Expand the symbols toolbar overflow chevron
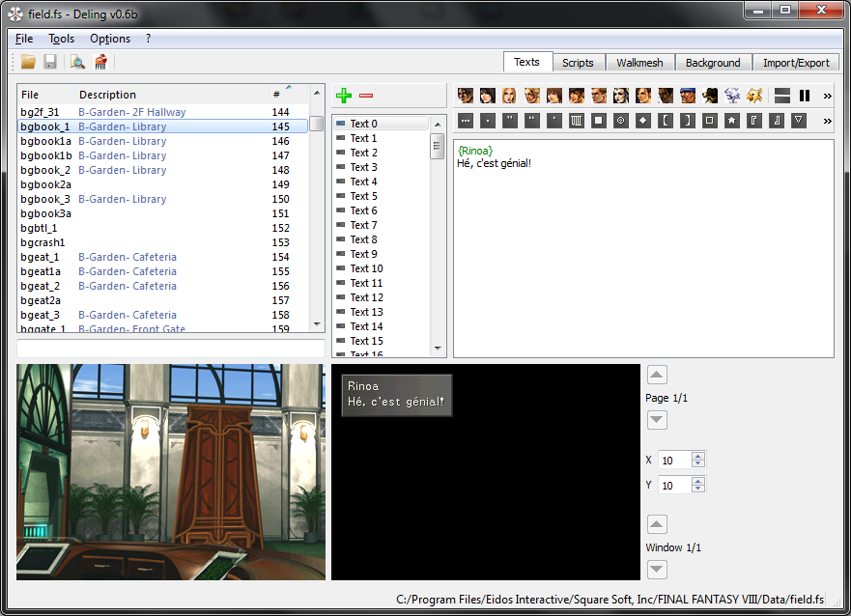851x616 pixels. (827, 121)
